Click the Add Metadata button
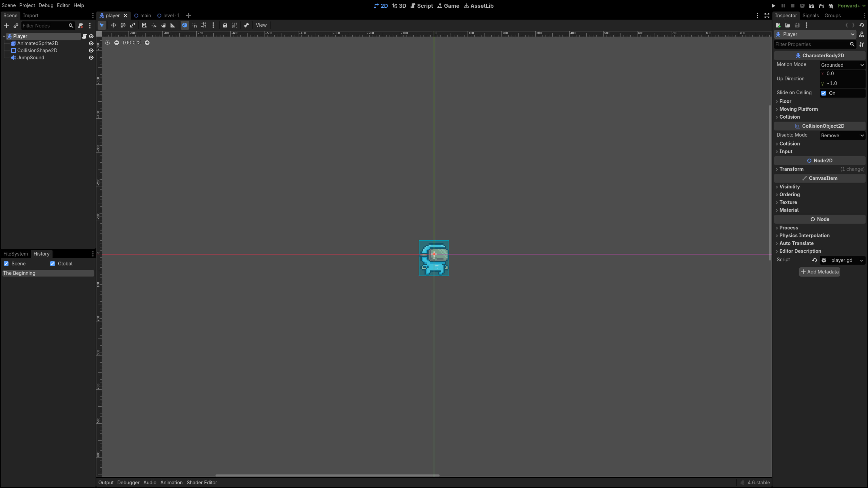Viewport: 868px width, 488px height. (819, 272)
